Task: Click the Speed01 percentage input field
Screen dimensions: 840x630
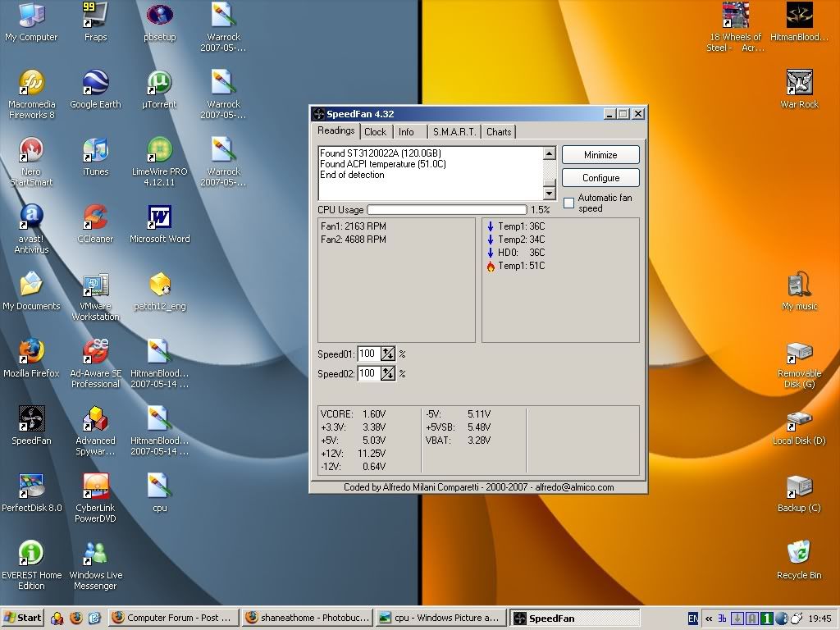Action: click(367, 354)
